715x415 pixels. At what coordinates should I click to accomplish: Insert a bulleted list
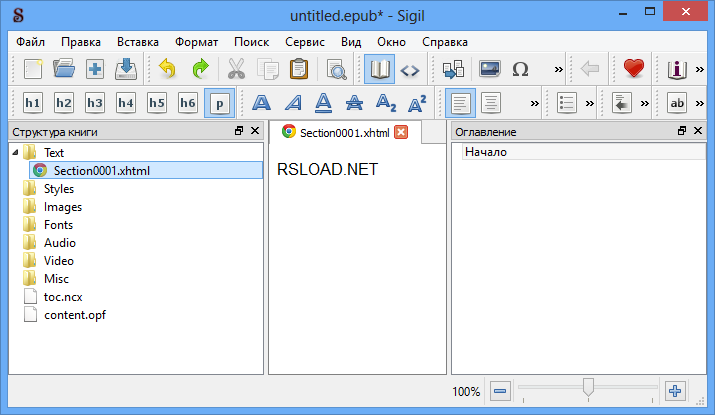tap(566, 103)
